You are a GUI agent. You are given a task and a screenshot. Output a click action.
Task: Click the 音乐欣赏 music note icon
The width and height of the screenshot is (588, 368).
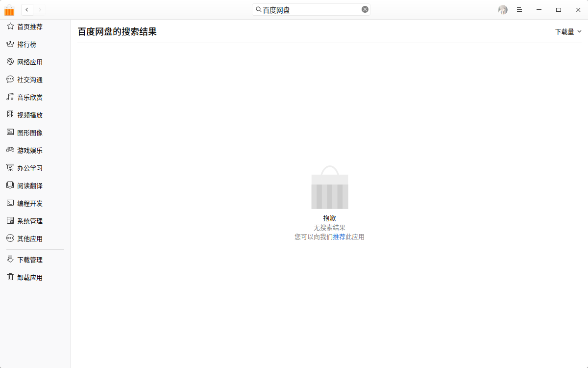10,97
